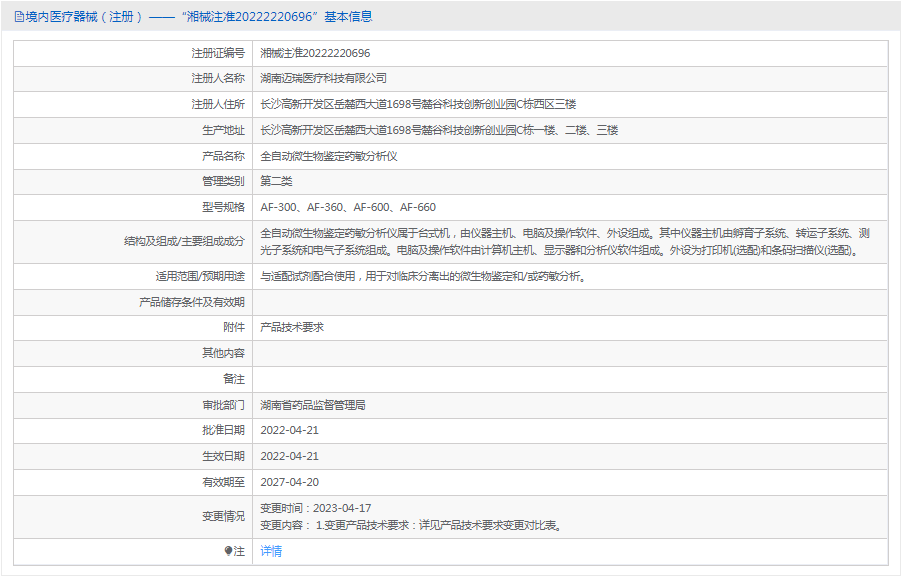The height and width of the screenshot is (578, 904).
Task: Select approval department 湖南省药品监督管理局
Action: click(x=313, y=405)
